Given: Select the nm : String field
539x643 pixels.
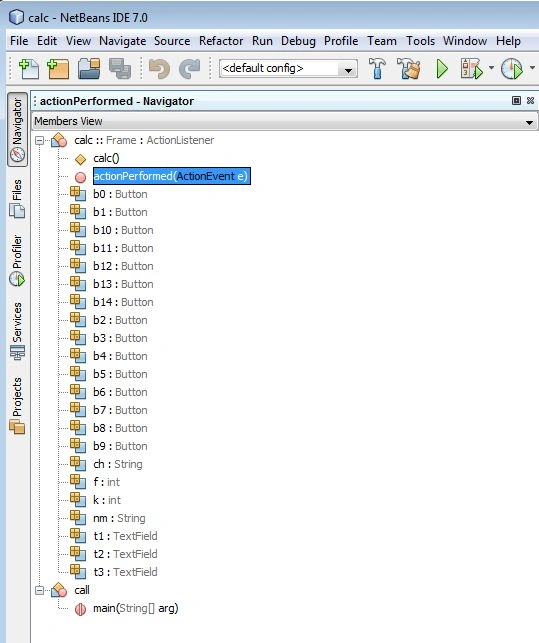Looking at the screenshot, I should pos(119,519).
